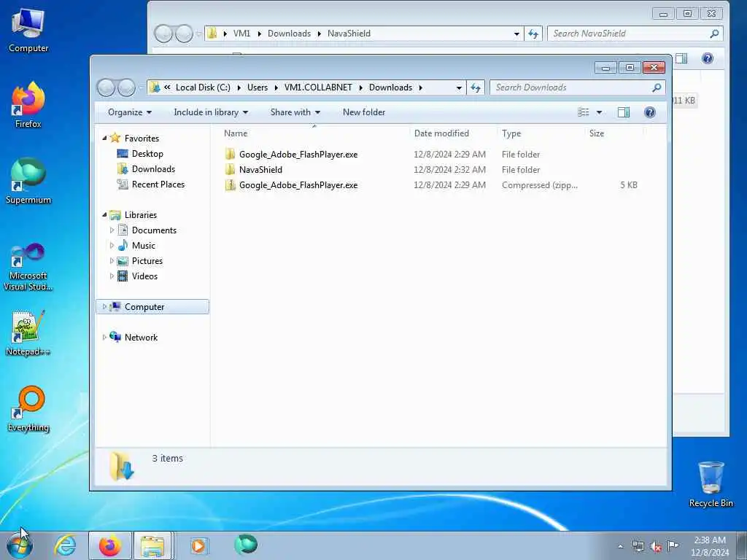The width and height of the screenshot is (747, 560).
Task: Click the taskbar clock showing 2:38 AM
Action: [x=709, y=546]
